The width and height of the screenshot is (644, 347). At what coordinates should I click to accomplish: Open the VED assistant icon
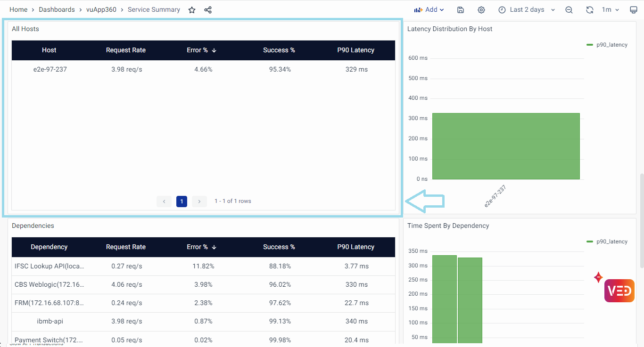tap(619, 291)
